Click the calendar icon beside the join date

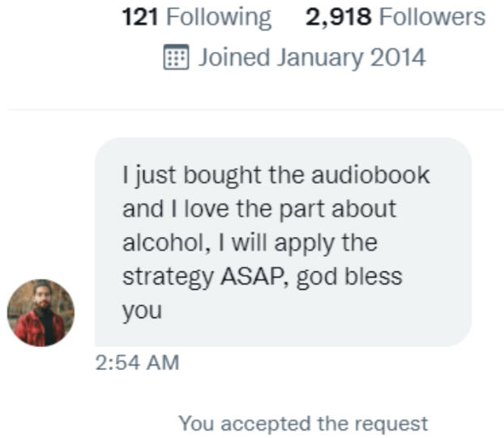point(176,58)
